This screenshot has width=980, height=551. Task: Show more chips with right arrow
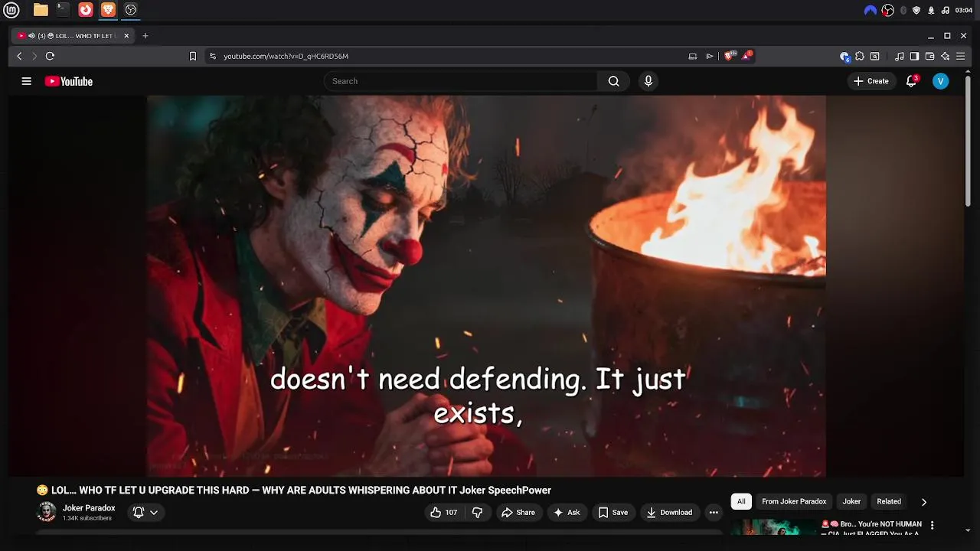[x=923, y=502]
